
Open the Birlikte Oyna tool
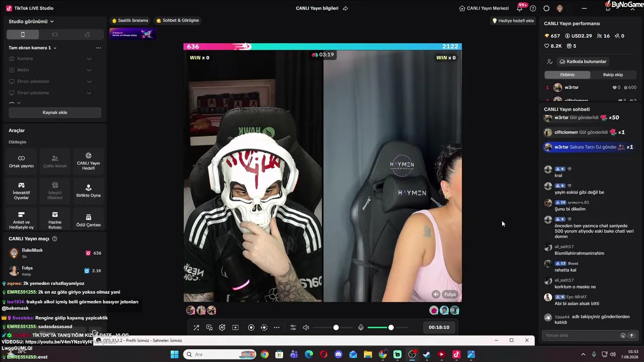tap(89, 191)
